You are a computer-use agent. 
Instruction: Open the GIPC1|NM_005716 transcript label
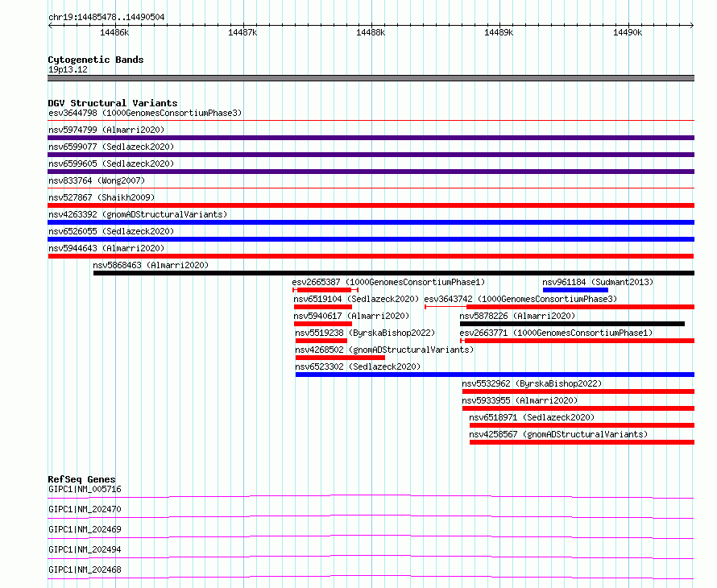click(85, 489)
